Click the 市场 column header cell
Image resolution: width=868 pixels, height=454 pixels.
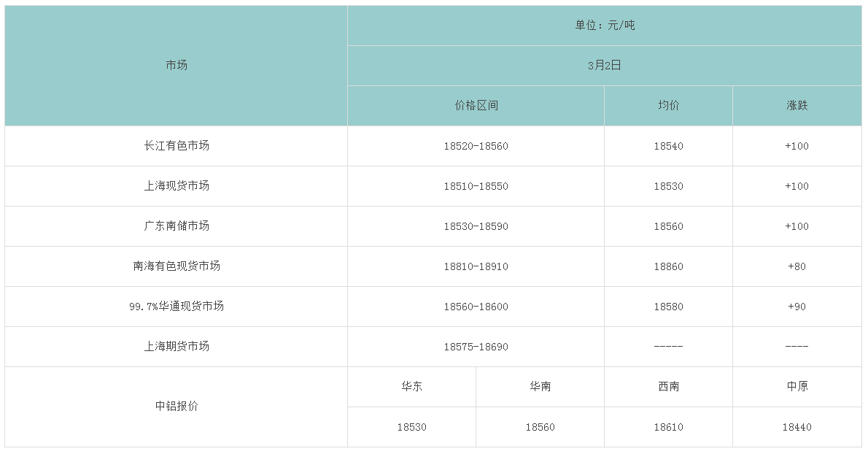177,65
